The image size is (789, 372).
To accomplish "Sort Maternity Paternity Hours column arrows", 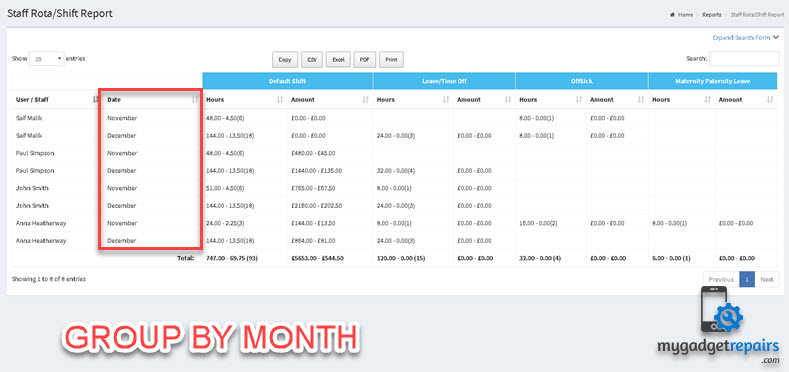I will (x=708, y=100).
